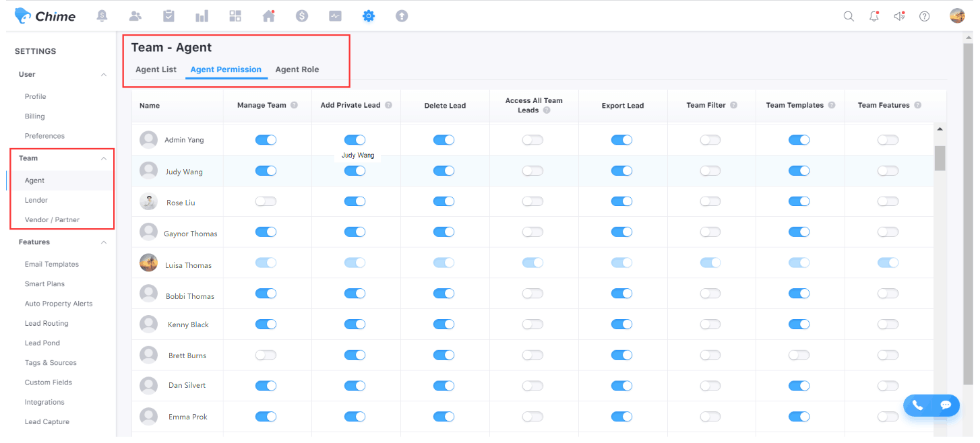Open the clipboard tasks icon in top bar
The image size is (980, 443).
[169, 16]
